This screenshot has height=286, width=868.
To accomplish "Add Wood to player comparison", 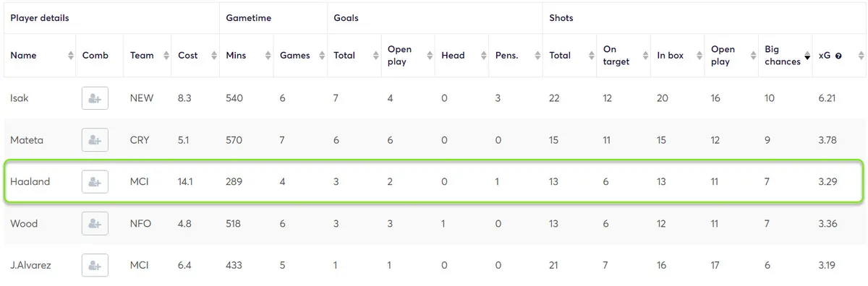I will point(95,224).
